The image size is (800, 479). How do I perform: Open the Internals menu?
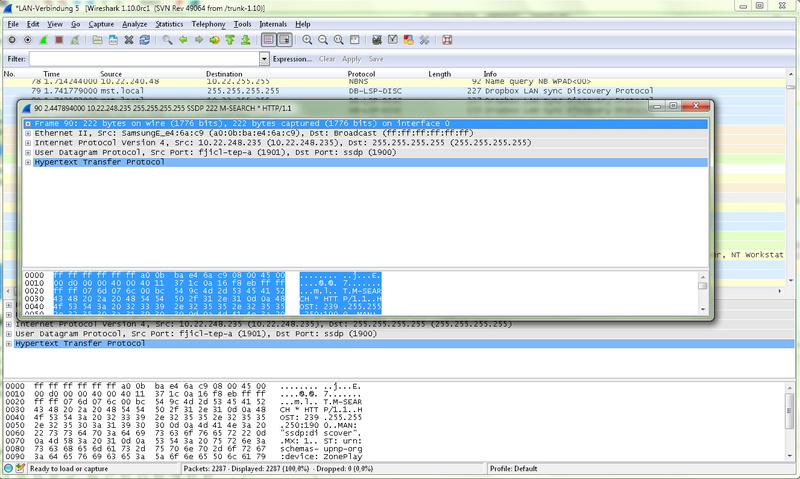[273, 24]
